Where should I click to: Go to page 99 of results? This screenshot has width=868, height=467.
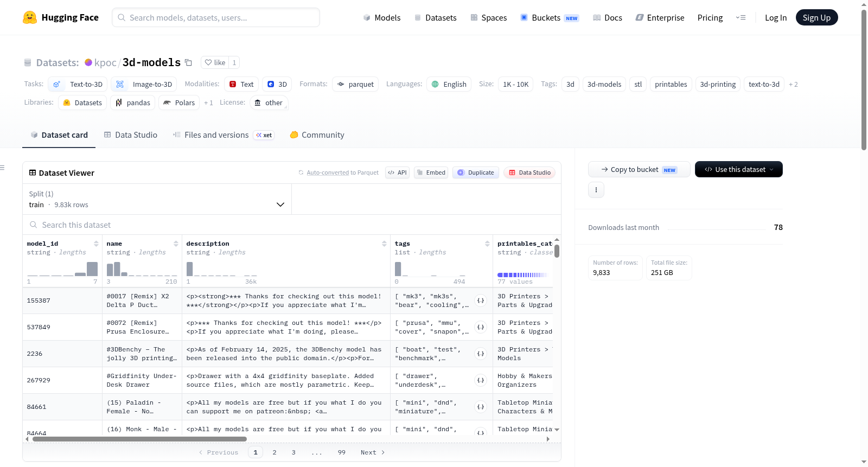tap(342, 452)
